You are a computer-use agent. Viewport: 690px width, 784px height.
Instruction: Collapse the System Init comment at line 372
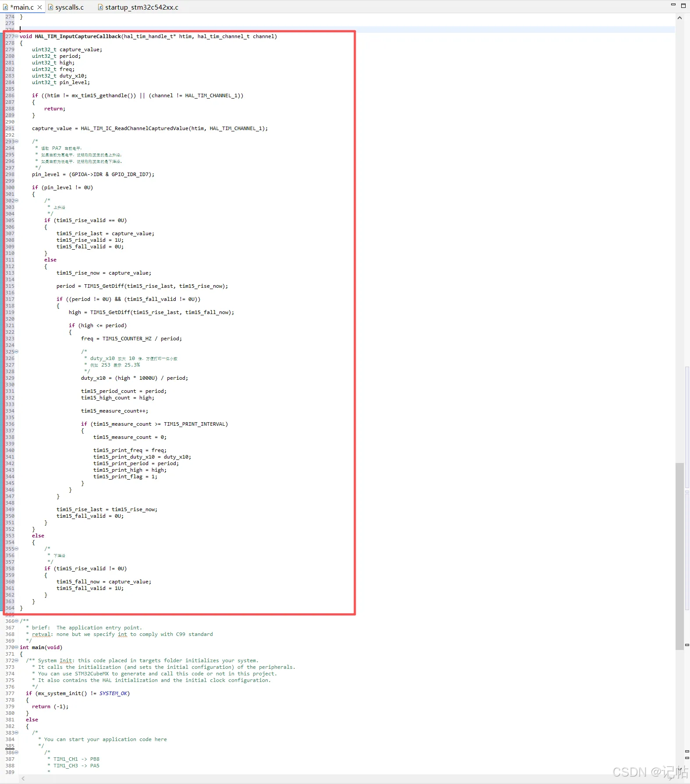[17, 660]
